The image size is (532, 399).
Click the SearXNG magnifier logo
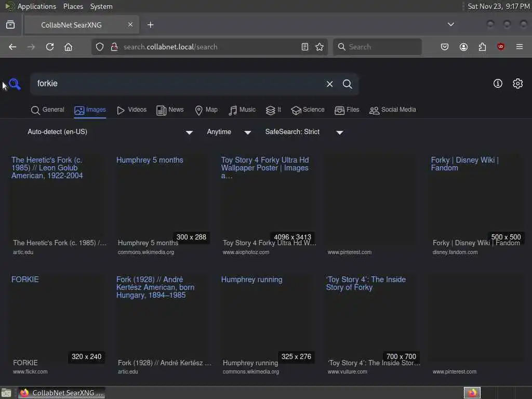(15, 84)
